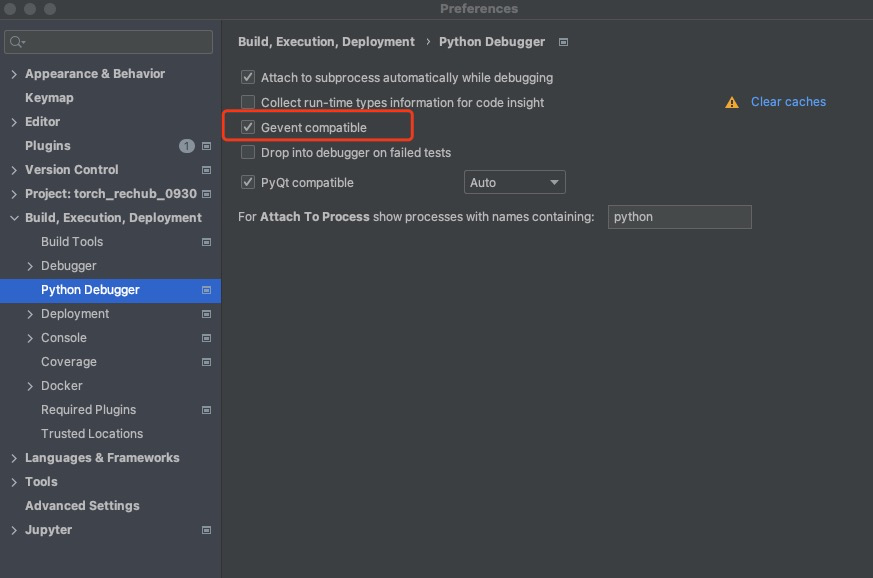Click Build, Execution, Deployment breadcrumb
873x578 pixels.
coord(326,42)
